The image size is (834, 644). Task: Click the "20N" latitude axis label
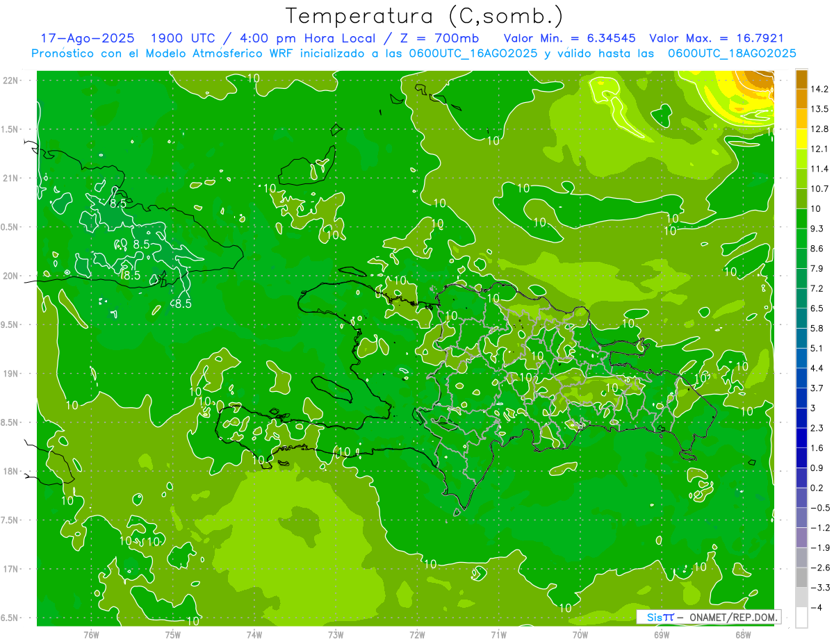(11, 276)
